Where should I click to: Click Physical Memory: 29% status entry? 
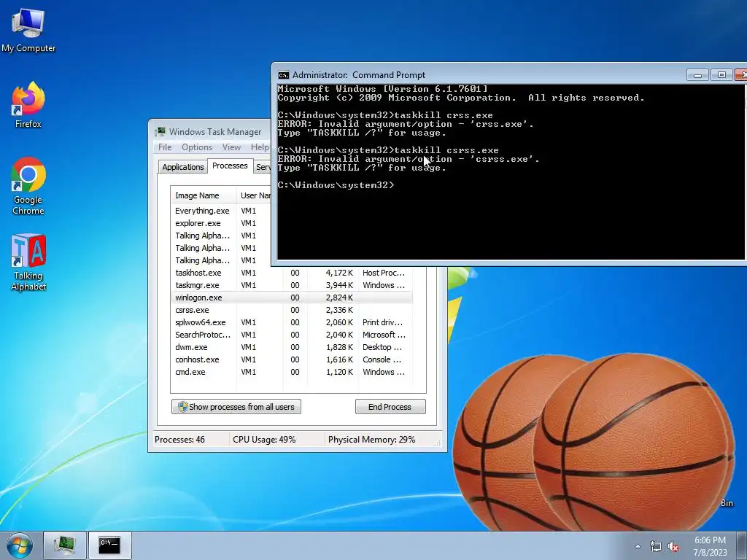coord(371,440)
